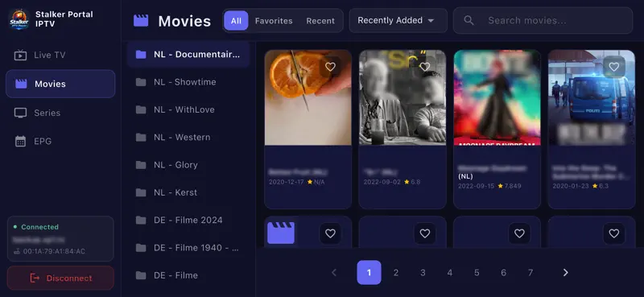
Task: Jump to page 6
Action: tap(504, 272)
